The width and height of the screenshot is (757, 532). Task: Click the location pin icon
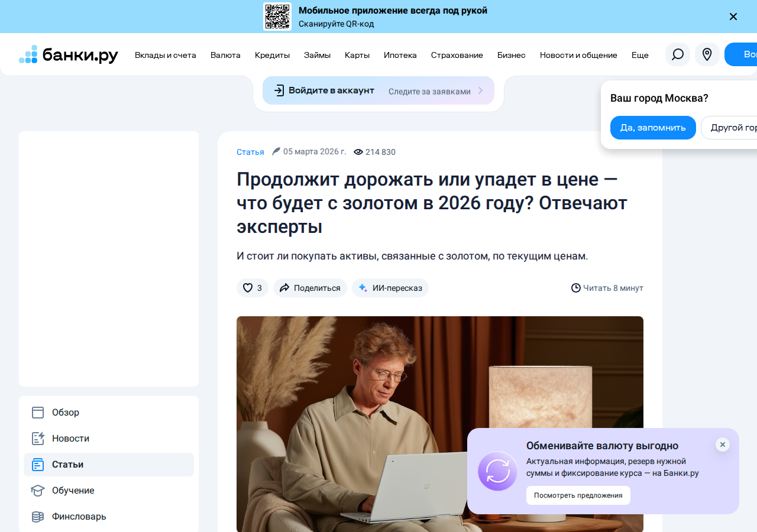pyautogui.click(x=707, y=54)
